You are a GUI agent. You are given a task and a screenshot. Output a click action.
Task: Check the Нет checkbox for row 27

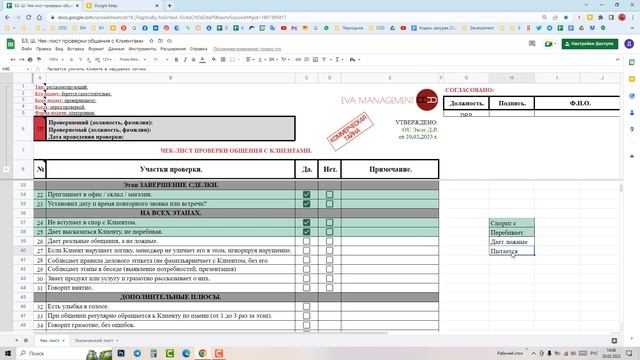click(329, 251)
